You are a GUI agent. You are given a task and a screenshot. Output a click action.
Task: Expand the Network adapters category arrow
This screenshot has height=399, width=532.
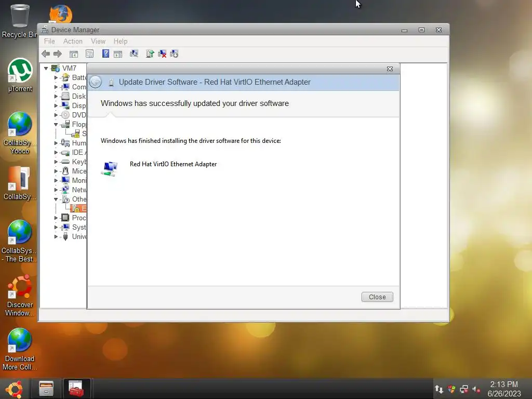56,190
